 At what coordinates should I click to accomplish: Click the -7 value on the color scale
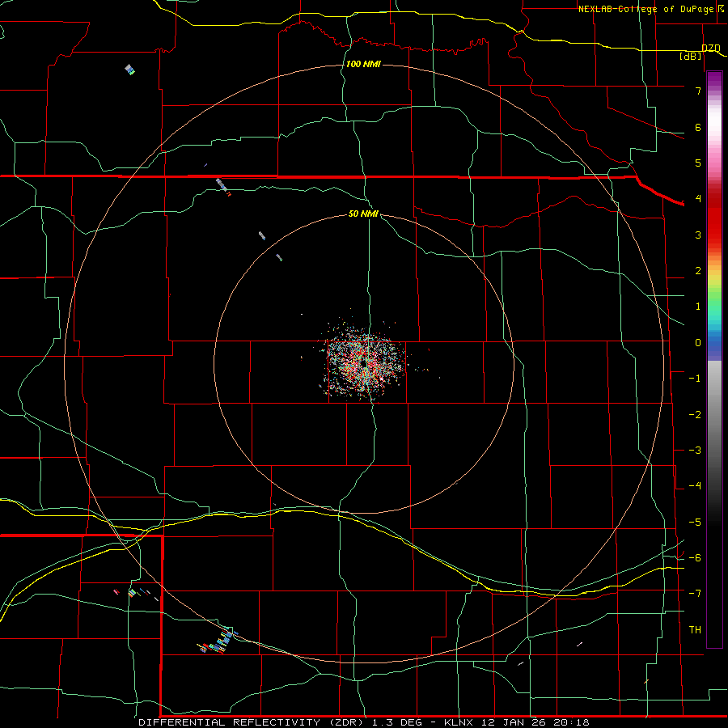[x=695, y=594]
